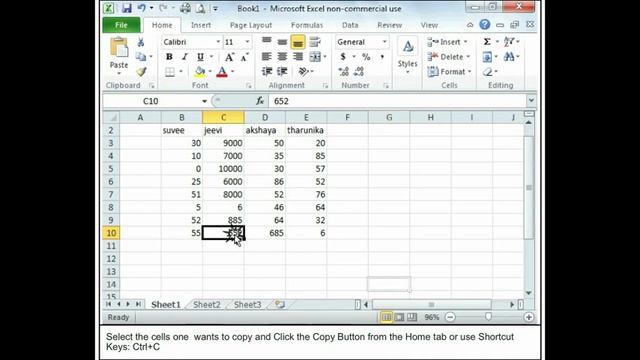Switch to the Sheet2 worksheet tab

[207, 304]
